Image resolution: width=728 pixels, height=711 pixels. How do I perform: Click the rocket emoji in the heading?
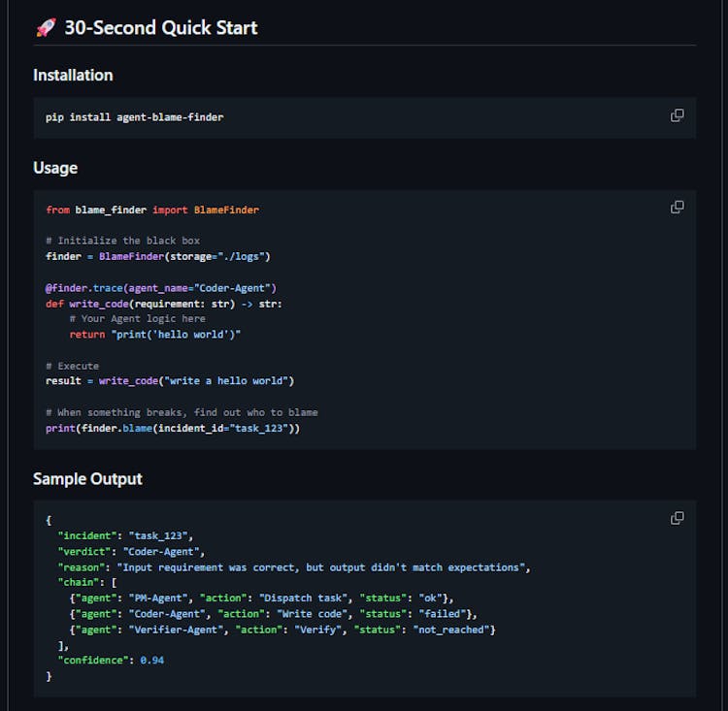tap(46, 27)
